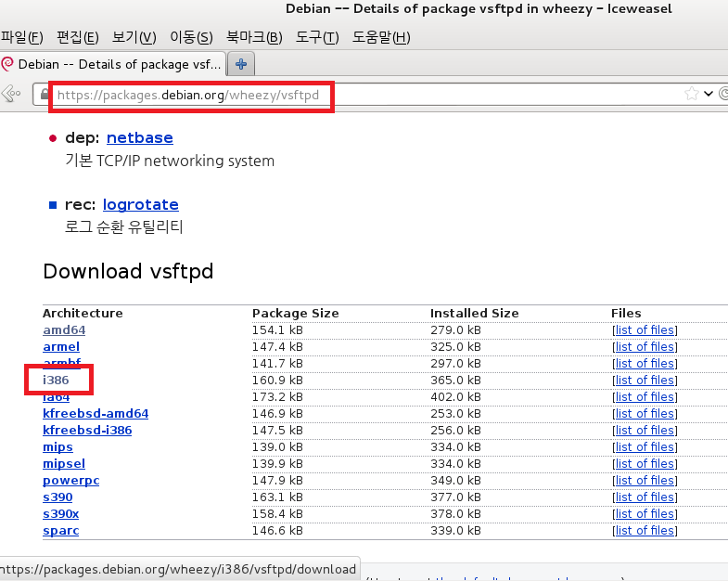Download the i386 architecture package
Viewport: 728px width, 581px height.
56,381
